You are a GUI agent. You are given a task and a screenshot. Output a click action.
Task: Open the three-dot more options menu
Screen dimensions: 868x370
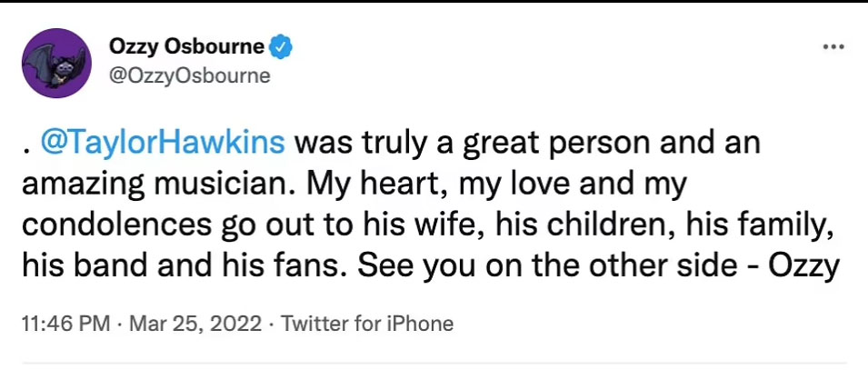coord(833,46)
